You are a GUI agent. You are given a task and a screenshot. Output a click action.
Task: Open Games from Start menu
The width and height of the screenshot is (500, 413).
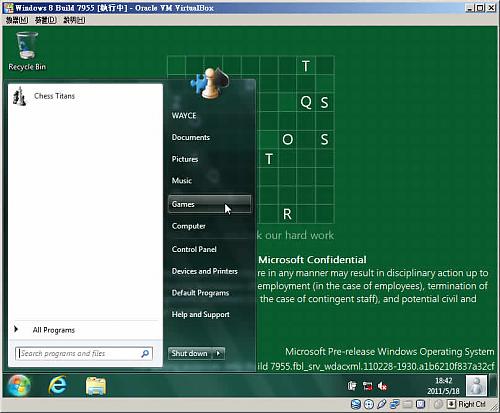[209, 204]
